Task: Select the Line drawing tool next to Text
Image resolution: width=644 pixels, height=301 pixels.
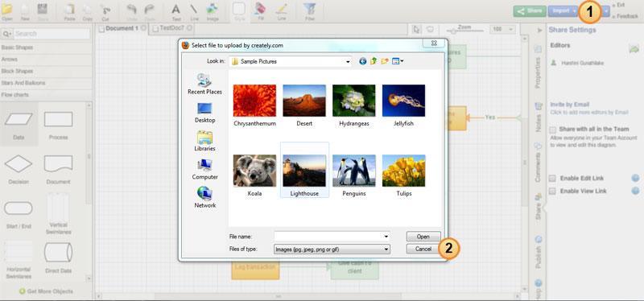Action: (x=193, y=9)
